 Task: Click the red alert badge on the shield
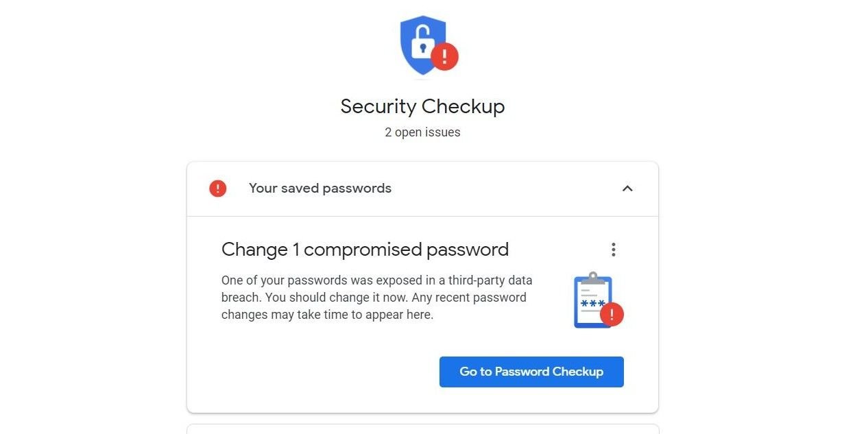click(x=444, y=56)
